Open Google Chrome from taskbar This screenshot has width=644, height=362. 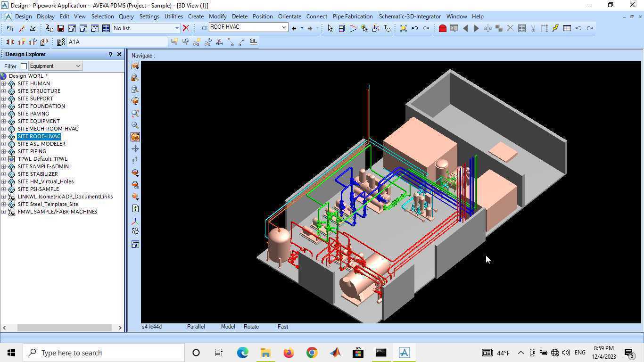click(312, 353)
